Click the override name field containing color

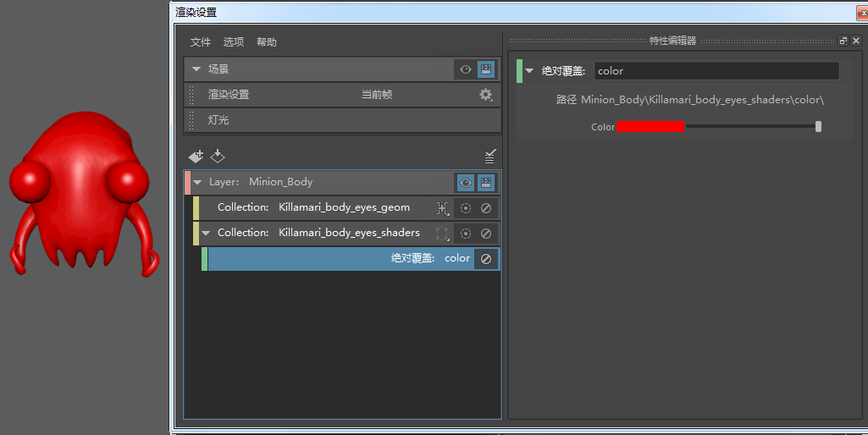[x=717, y=71]
